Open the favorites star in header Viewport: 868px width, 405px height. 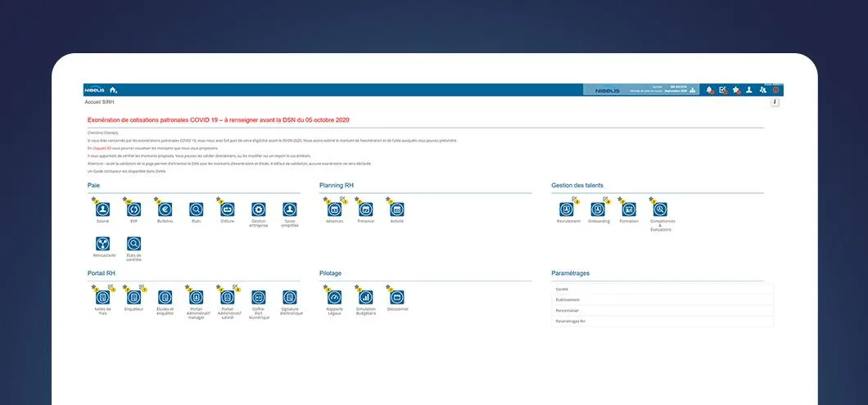[735, 90]
